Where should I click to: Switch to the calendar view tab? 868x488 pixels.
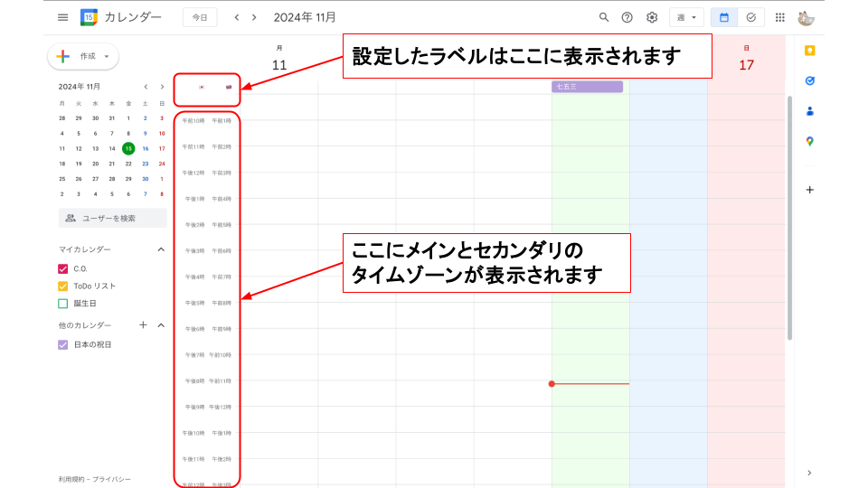tap(724, 17)
